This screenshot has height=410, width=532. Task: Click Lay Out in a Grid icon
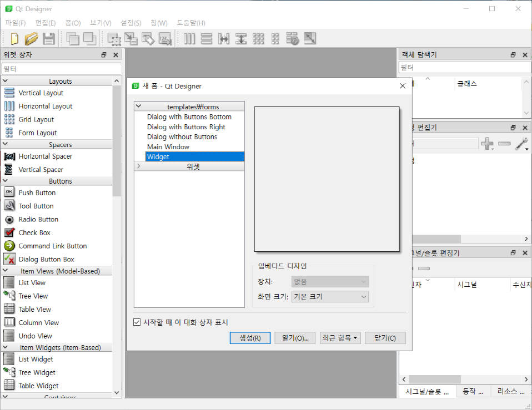258,39
